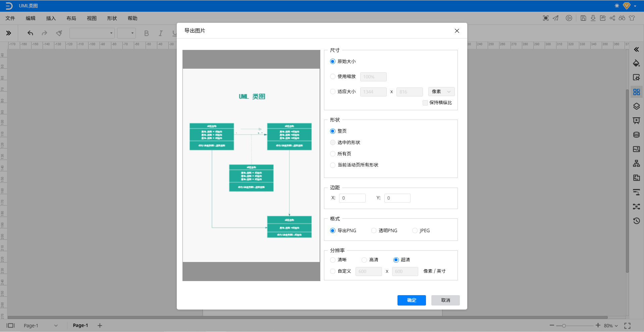Viewport: 644px width, 332px height.
Task: Open the 文件 menu
Action: coord(10,18)
